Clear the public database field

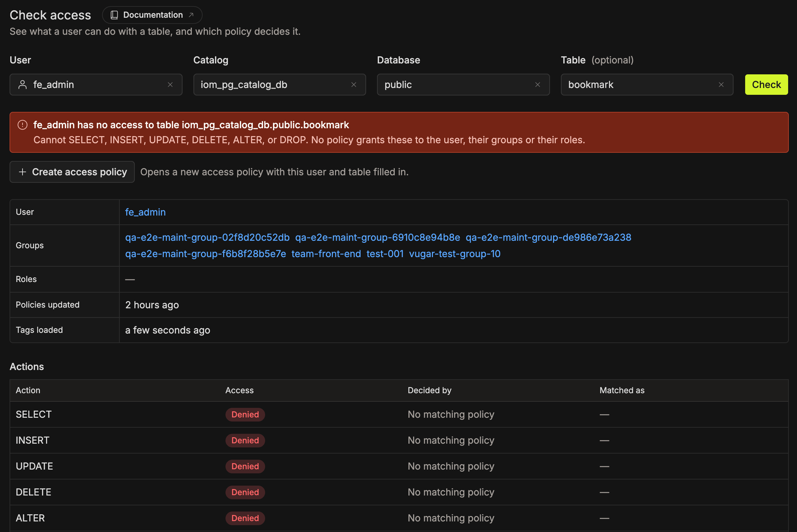click(x=538, y=85)
